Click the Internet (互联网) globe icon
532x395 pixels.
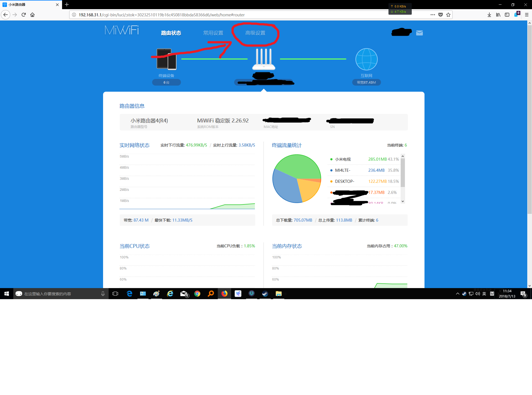(366, 59)
